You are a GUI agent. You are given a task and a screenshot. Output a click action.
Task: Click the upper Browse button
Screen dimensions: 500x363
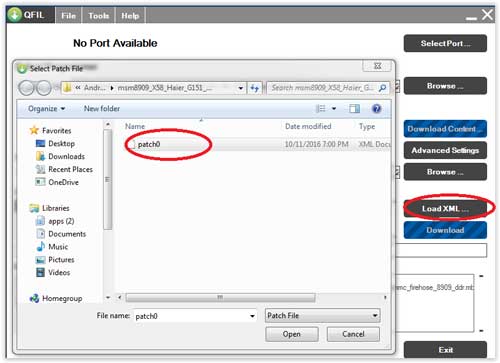click(x=445, y=86)
